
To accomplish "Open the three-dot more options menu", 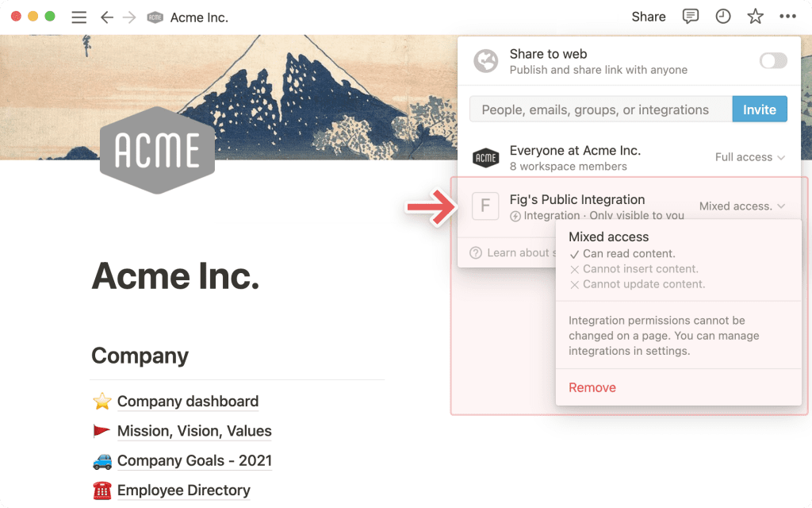I will (x=787, y=17).
